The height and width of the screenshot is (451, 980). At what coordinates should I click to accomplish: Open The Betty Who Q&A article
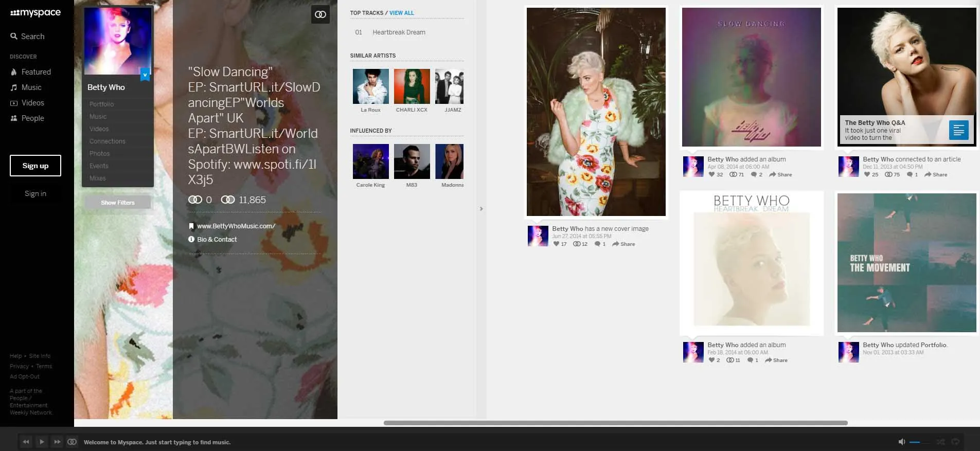click(907, 77)
